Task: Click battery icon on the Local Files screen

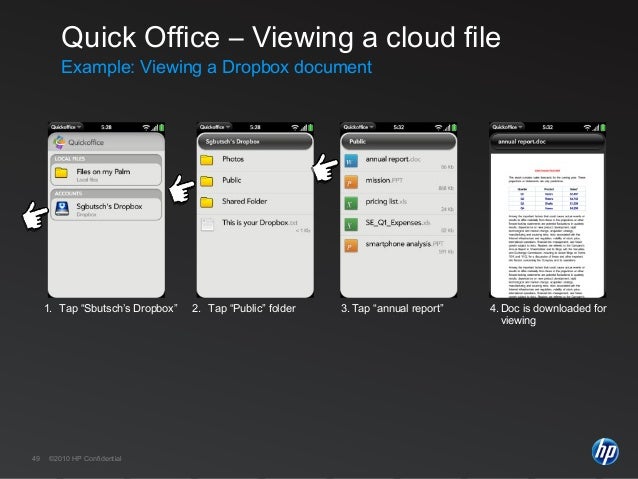Action: (162, 127)
